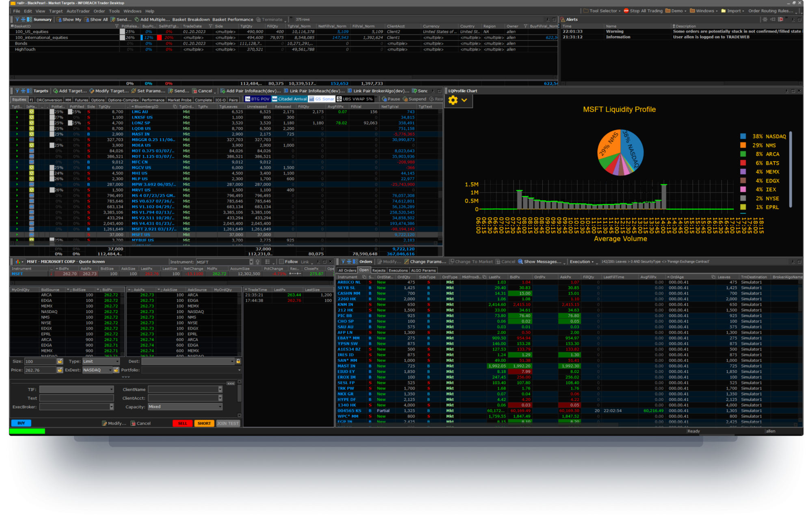Click Pause in the Targets toolbar
Viewport: 812px width, 522px height.
coord(391,99)
